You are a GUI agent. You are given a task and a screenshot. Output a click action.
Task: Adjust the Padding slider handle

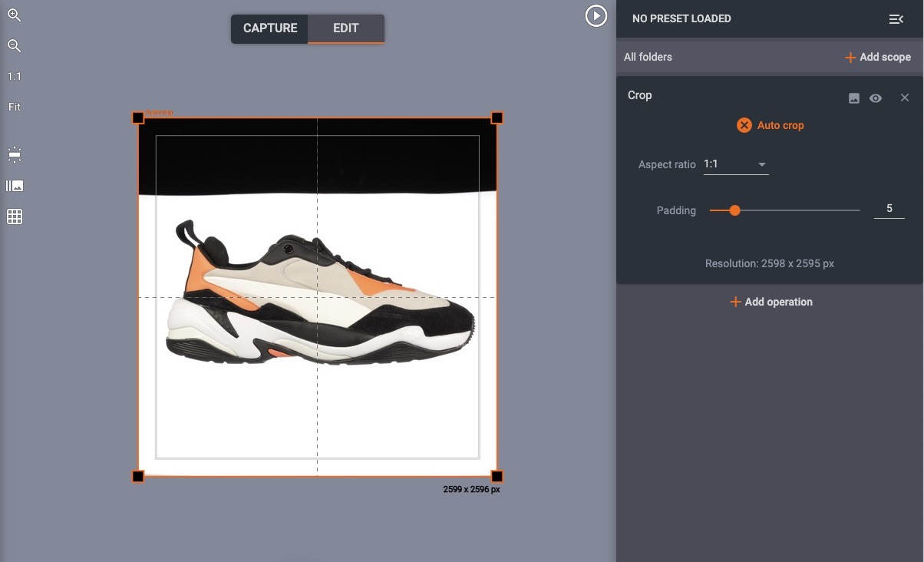coord(734,210)
